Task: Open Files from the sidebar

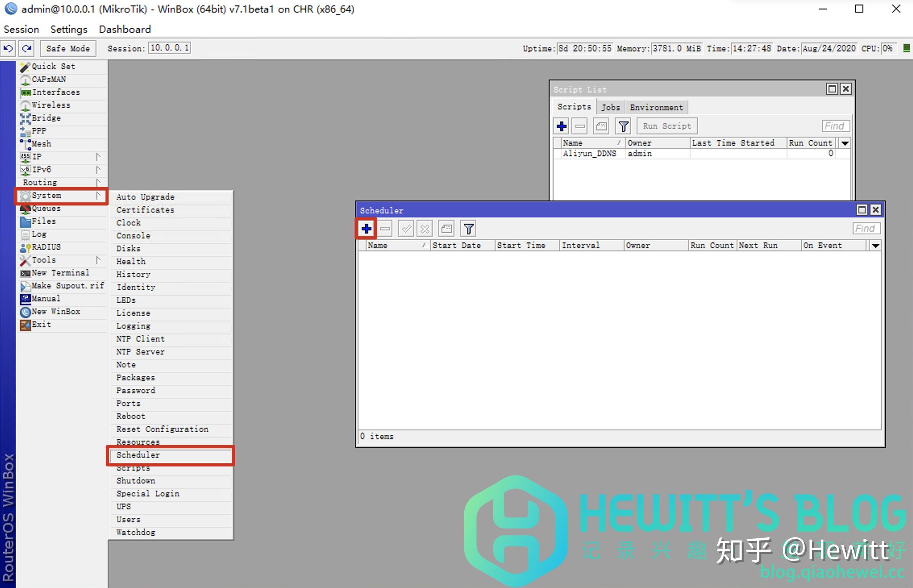Action: coord(63,221)
